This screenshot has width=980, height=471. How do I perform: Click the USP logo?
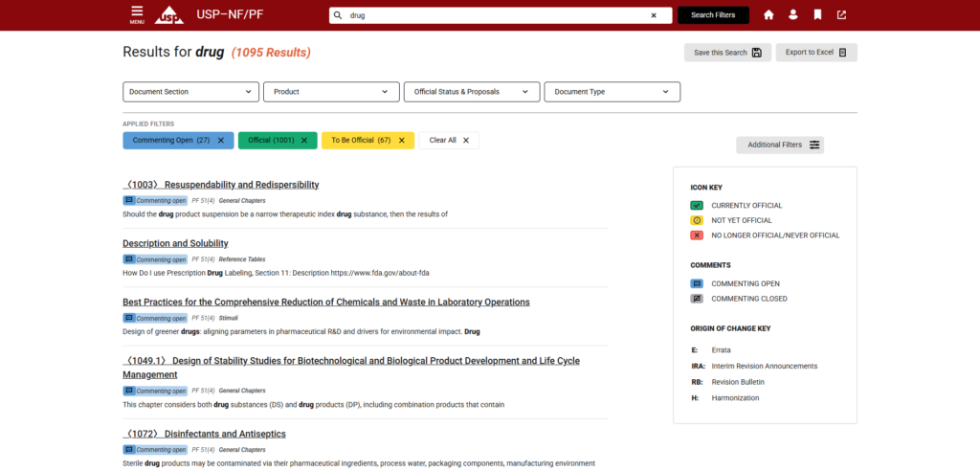pyautogui.click(x=170, y=15)
